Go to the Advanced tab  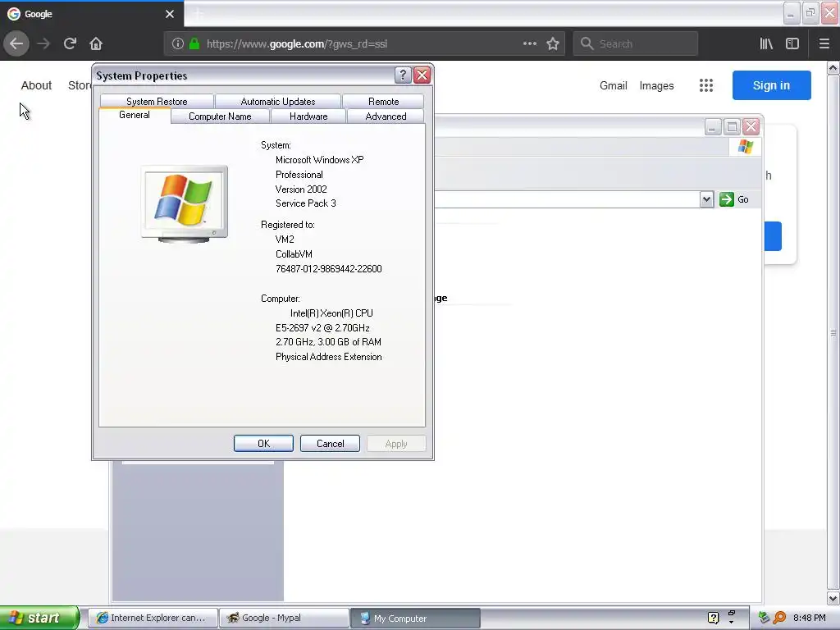click(386, 116)
